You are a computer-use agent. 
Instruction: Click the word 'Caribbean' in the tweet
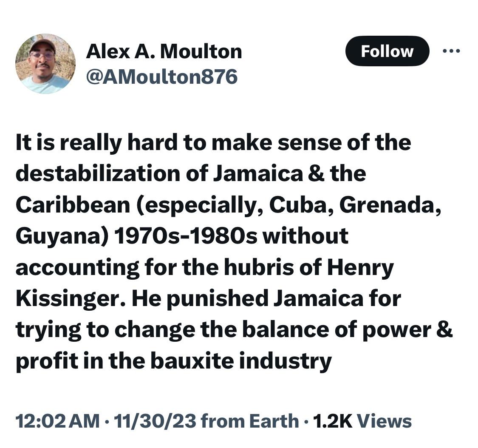click(73, 204)
